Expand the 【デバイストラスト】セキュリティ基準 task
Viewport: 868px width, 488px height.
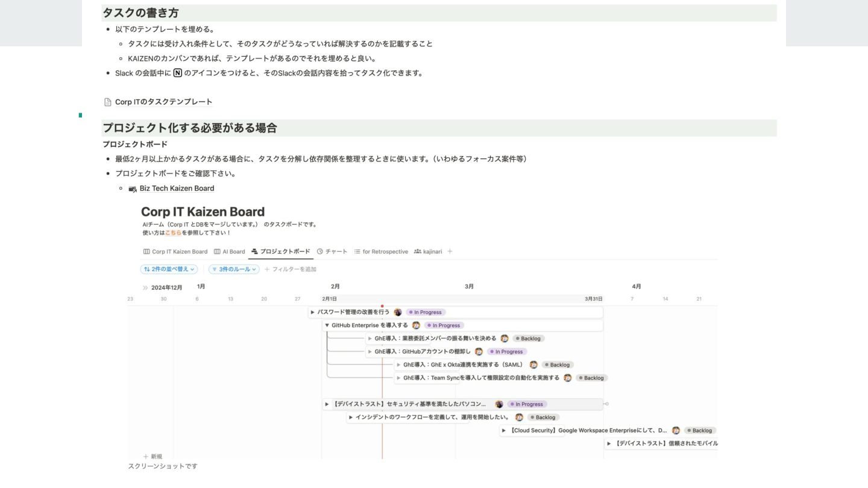click(327, 404)
